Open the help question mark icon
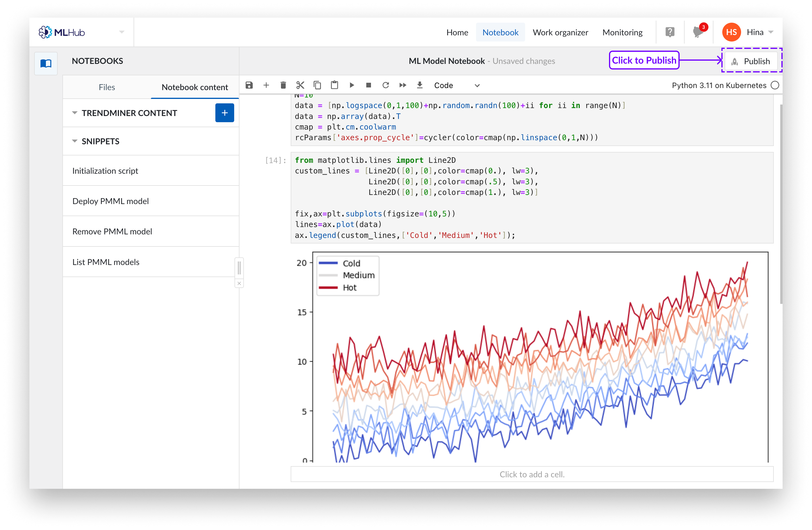The width and height of the screenshot is (812, 530). point(670,32)
